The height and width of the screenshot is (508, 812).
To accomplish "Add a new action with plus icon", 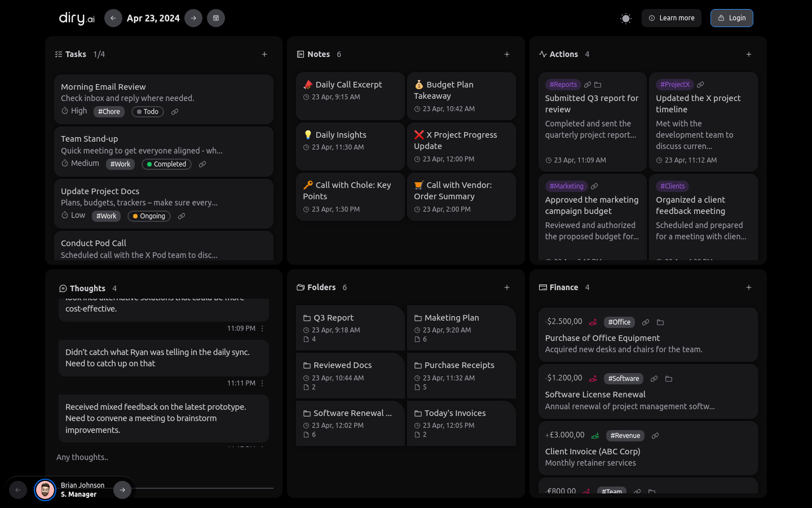I will [x=749, y=54].
